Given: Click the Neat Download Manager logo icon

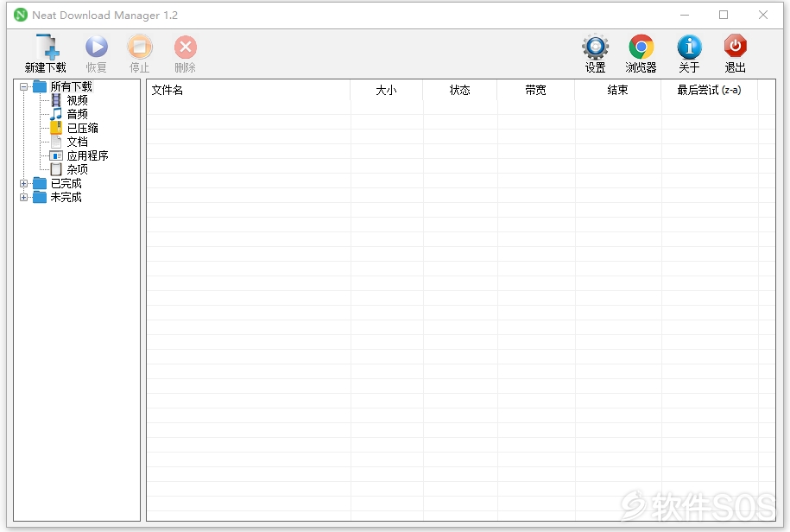Looking at the screenshot, I should point(21,16).
